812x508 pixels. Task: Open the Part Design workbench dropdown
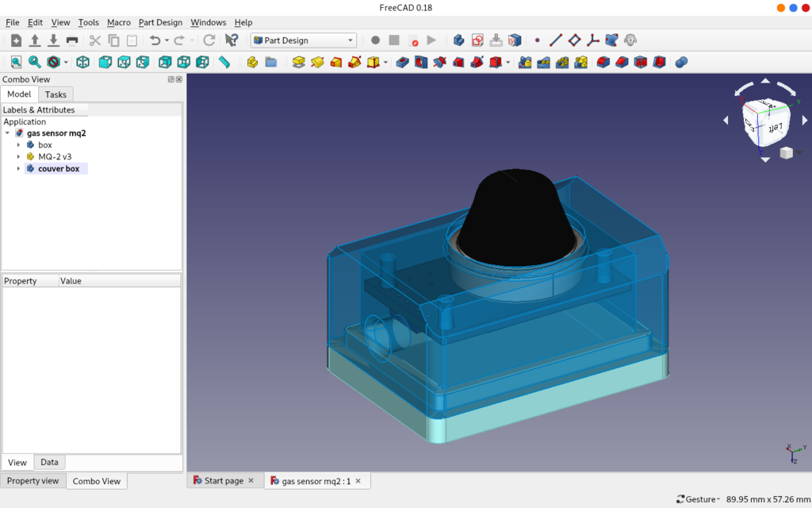click(x=304, y=40)
